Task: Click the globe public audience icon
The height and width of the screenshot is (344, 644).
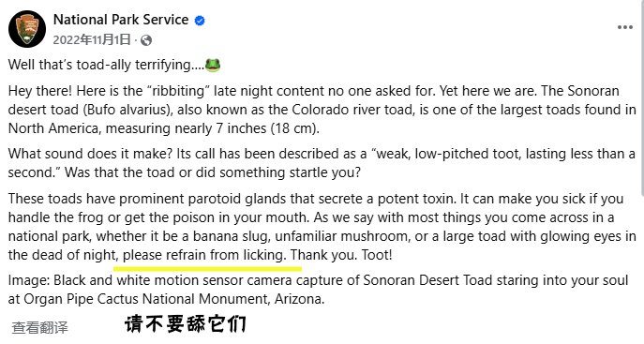Action: point(146,40)
